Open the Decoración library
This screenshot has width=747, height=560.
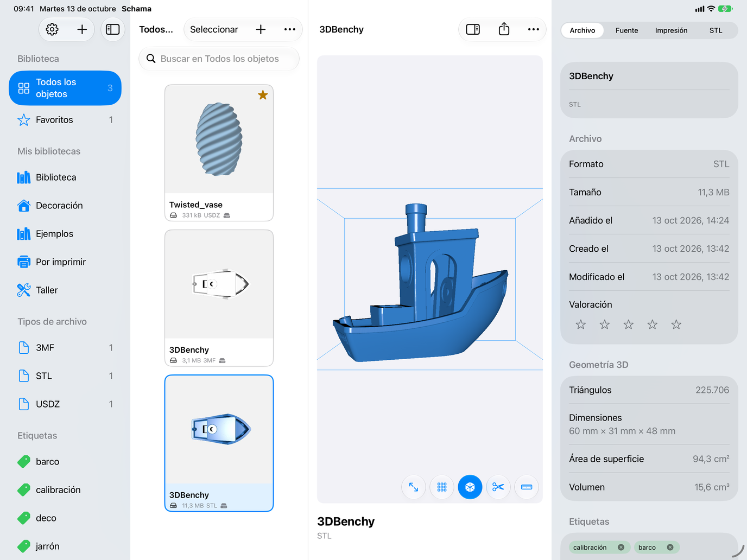click(65, 206)
